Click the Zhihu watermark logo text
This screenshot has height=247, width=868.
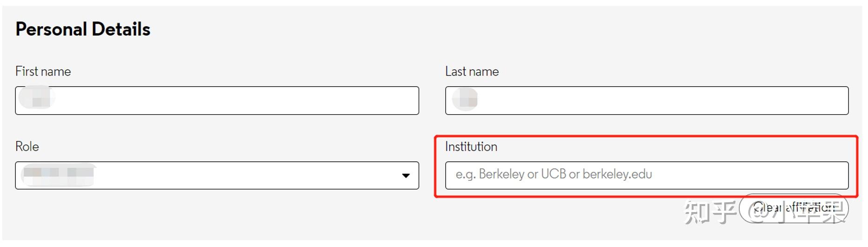click(x=709, y=212)
